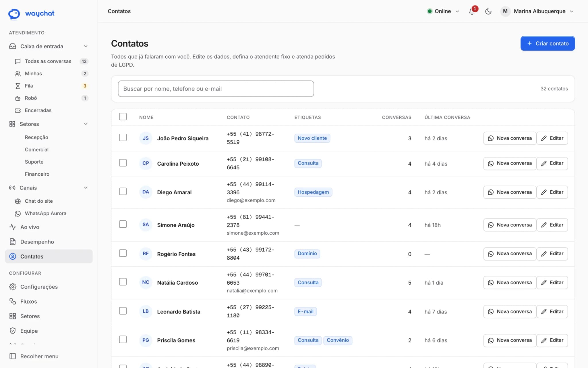
Task: Check the Diego Amaral row checkbox
Action: [x=123, y=191]
